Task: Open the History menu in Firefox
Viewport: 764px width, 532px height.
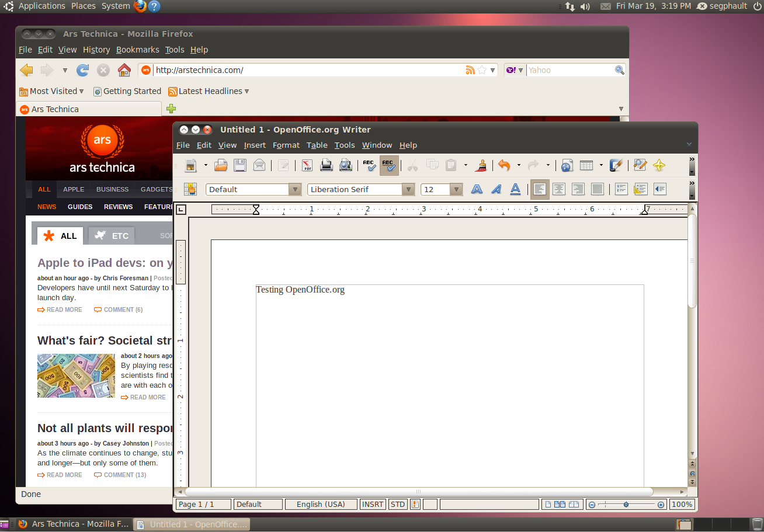Action: coord(96,50)
